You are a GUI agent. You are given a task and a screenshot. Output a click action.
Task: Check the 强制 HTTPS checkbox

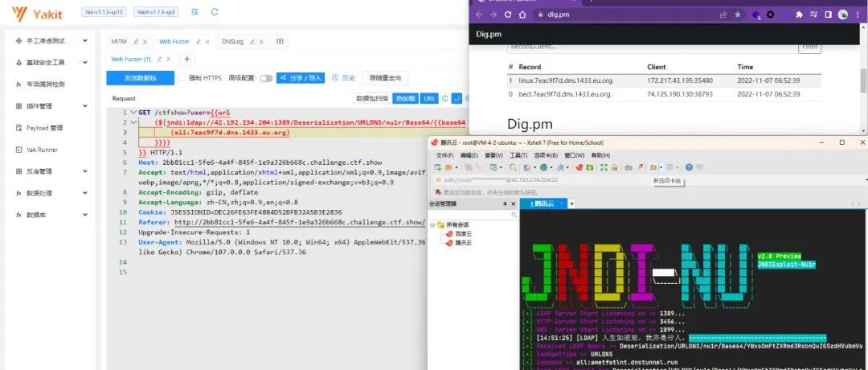(x=182, y=78)
